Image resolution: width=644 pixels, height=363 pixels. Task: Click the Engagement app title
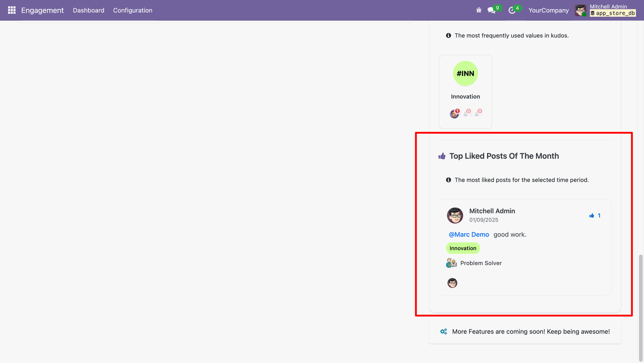point(42,10)
